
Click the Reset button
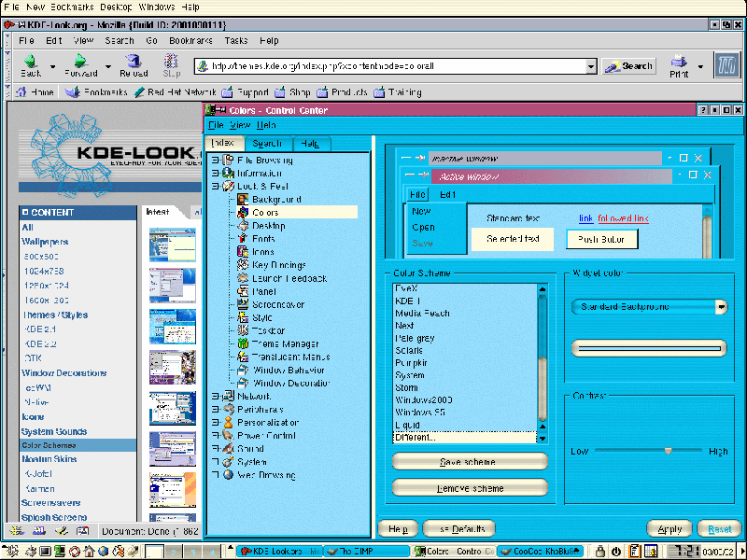[x=719, y=528]
